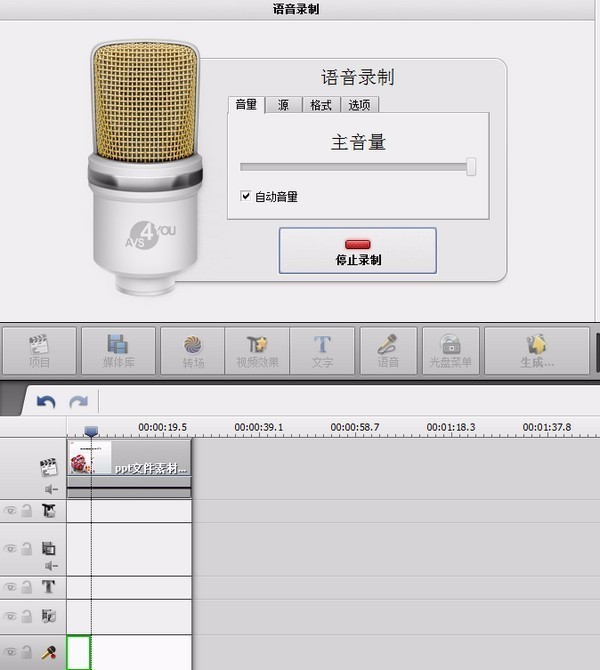Click the 生成... produce button

point(537,351)
